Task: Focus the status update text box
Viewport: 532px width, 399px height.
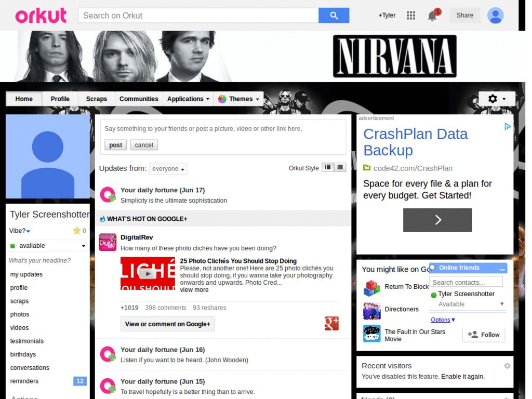Action: click(x=223, y=129)
